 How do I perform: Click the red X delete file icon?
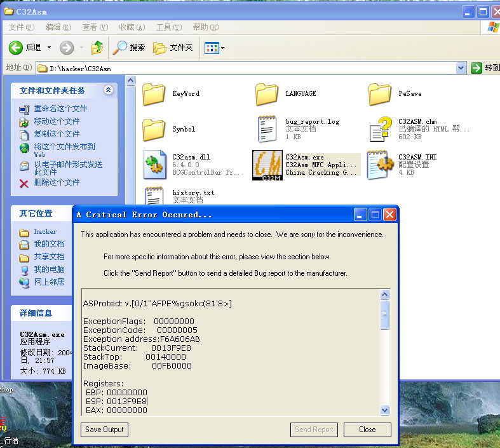(x=24, y=184)
